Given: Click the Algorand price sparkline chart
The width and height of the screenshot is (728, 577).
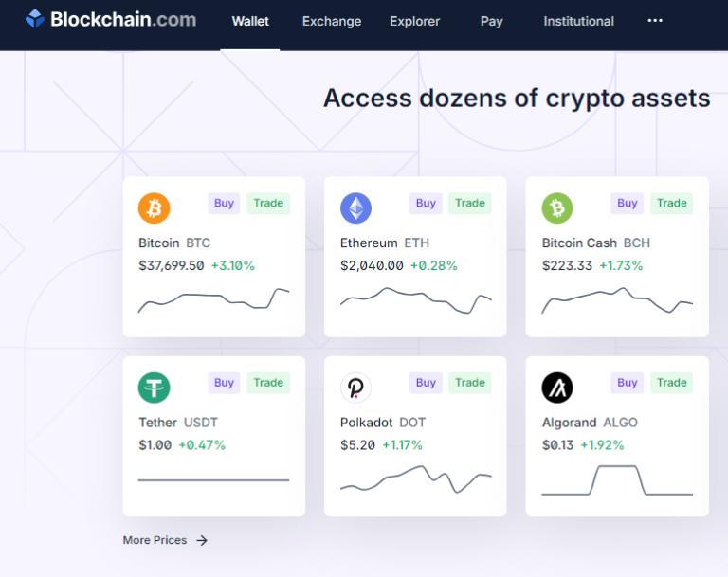Looking at the screenshot, I should click(617, 480).
